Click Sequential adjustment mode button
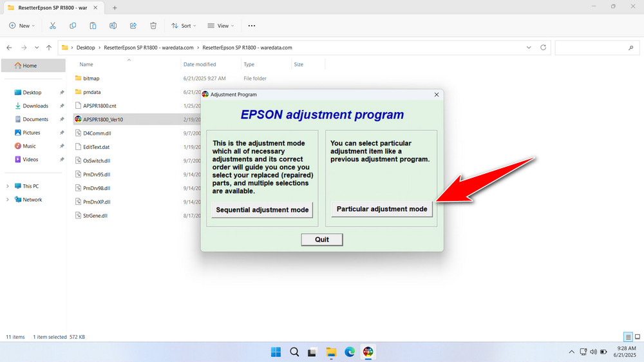644x362 pixels. tap(262, 210)
